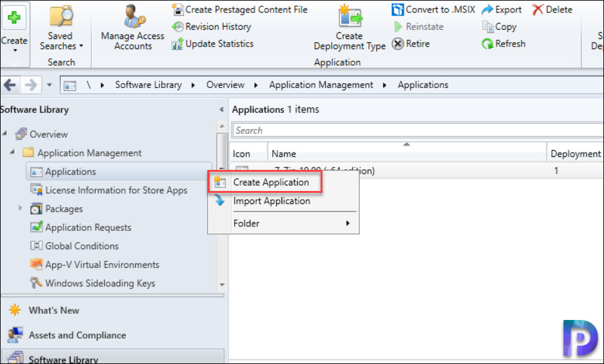The image size is (604, 364).
Task: Click the Reinstate green arrow icon
Action: 398,27
